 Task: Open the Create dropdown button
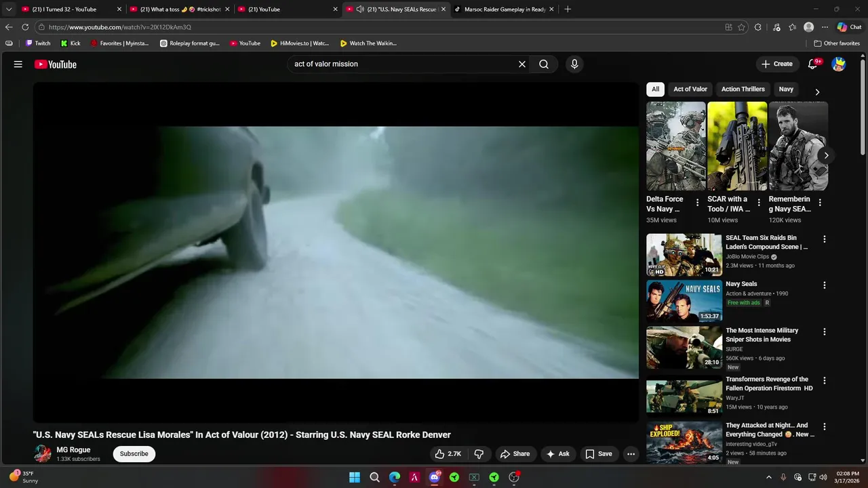click(777, 64)
